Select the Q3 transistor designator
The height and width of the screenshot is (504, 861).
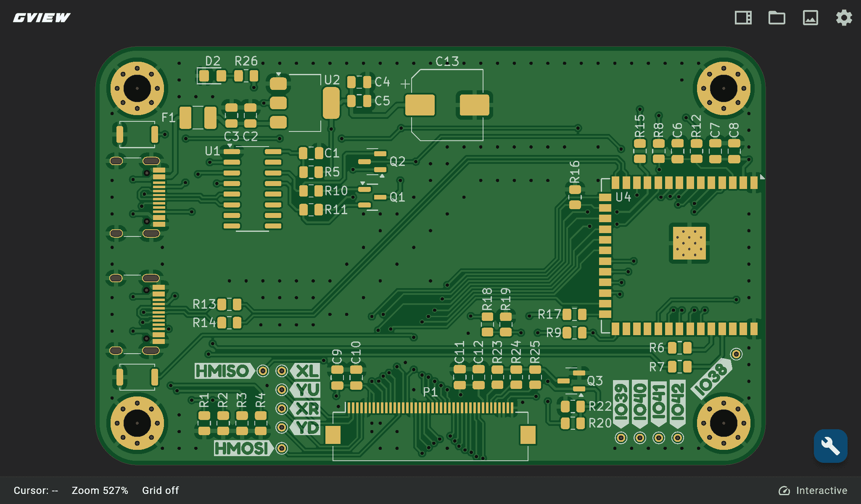(595, 381)
